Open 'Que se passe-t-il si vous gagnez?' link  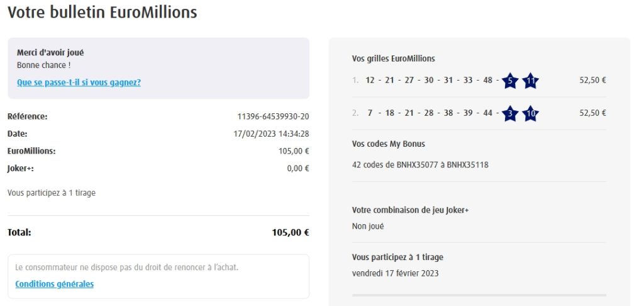pyautogui.click(x=79, y=82)
